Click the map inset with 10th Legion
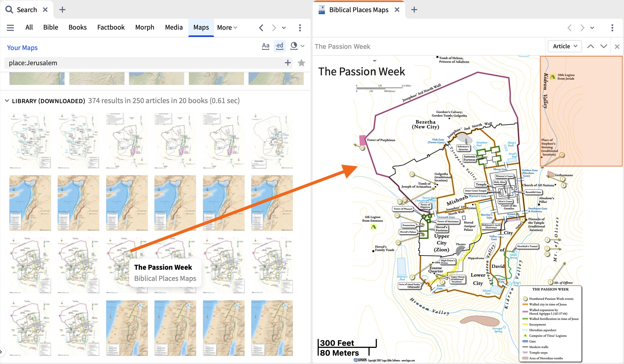 coord(581,111)
